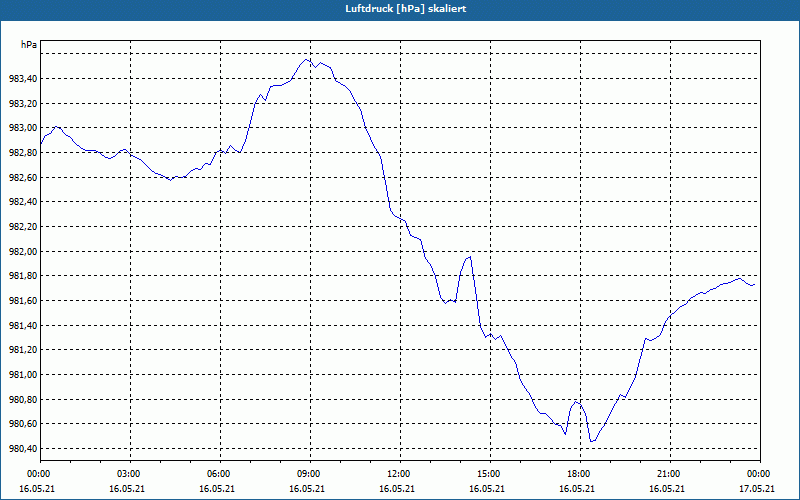Viewport: 800px width, 500px height.
Task: Click the 980,60 y-axis label
Action: point(22,424)
